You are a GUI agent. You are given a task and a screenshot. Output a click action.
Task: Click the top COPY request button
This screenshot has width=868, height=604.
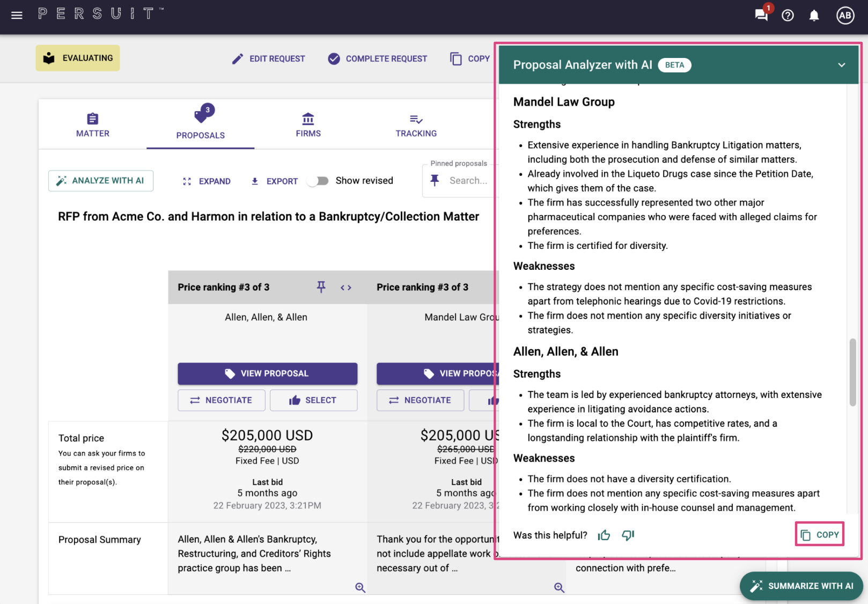(470, 58)
